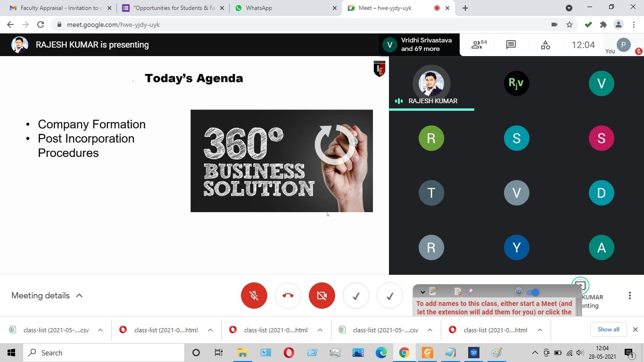Collapse the attendance panel with its chevron
The width and height of the screenshot is (644, 362).
pos(422,292)
